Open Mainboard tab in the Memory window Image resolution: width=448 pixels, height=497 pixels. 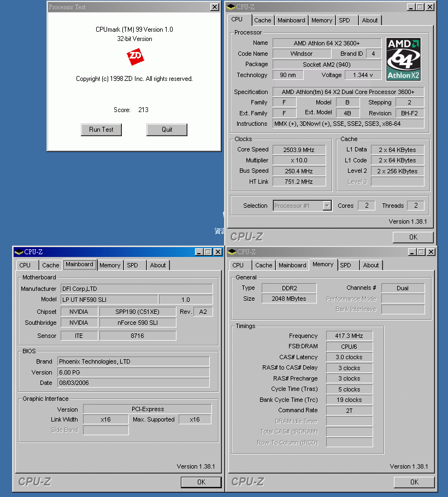(x=292, y=265)
